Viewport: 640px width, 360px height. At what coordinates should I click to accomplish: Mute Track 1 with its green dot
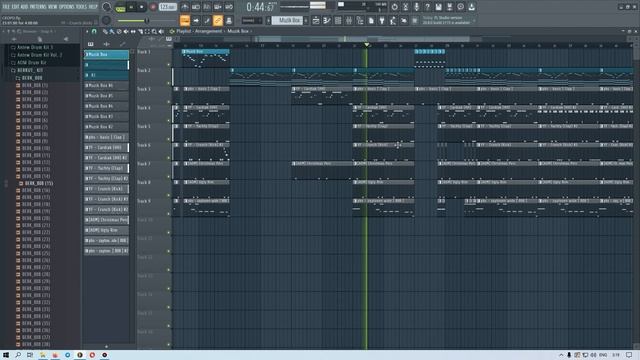tap(169, 64)
